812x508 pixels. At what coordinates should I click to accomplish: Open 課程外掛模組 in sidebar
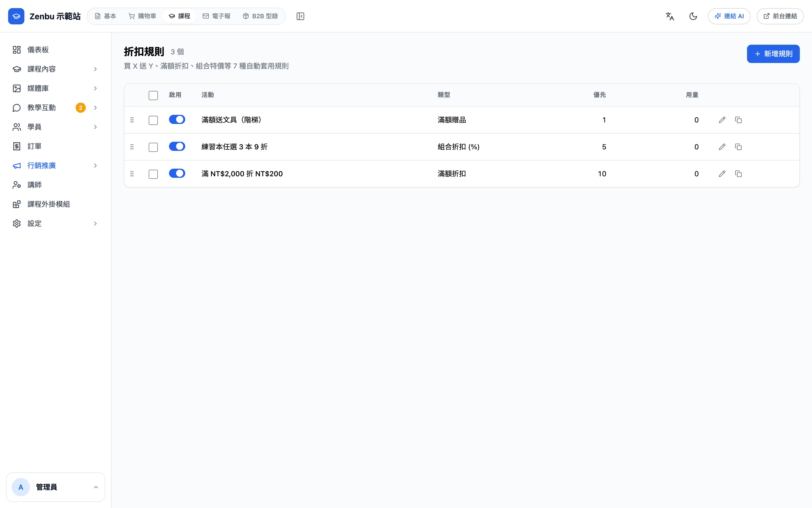(x=55, y=204)
